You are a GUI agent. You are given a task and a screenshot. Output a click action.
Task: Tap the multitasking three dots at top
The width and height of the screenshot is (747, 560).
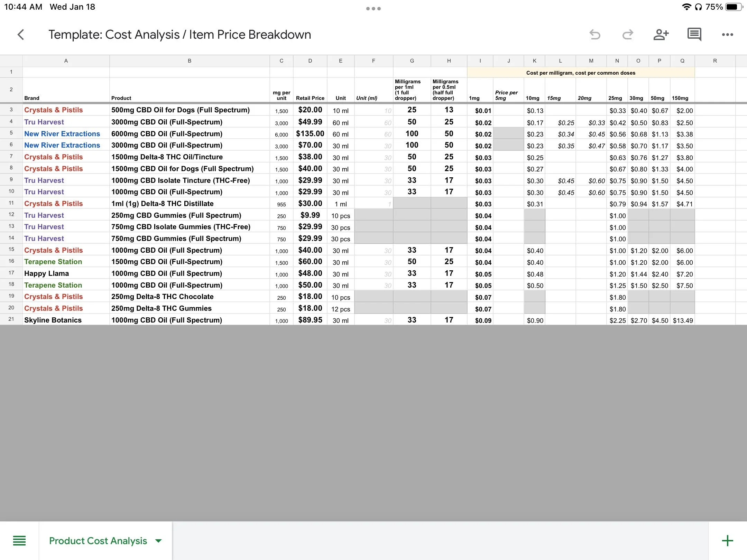pos(373,9)
